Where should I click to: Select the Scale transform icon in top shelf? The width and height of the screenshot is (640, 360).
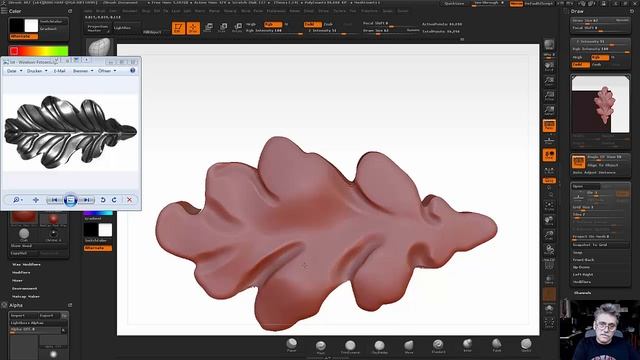[223, 28]
